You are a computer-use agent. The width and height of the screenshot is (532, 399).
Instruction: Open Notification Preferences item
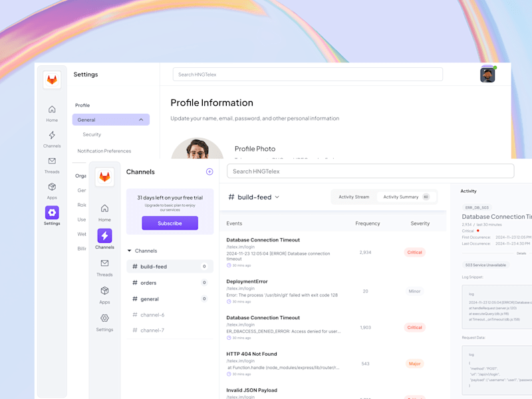[104, 151]
